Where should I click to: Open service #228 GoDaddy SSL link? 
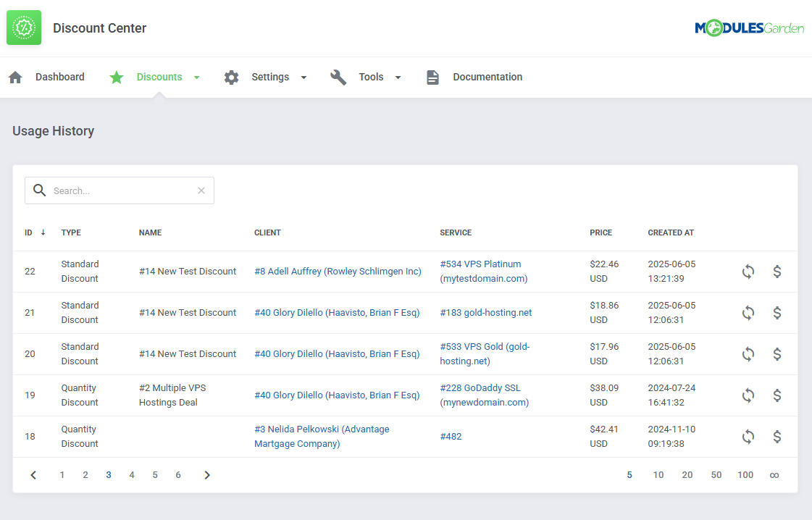click(x=484, y=395)
